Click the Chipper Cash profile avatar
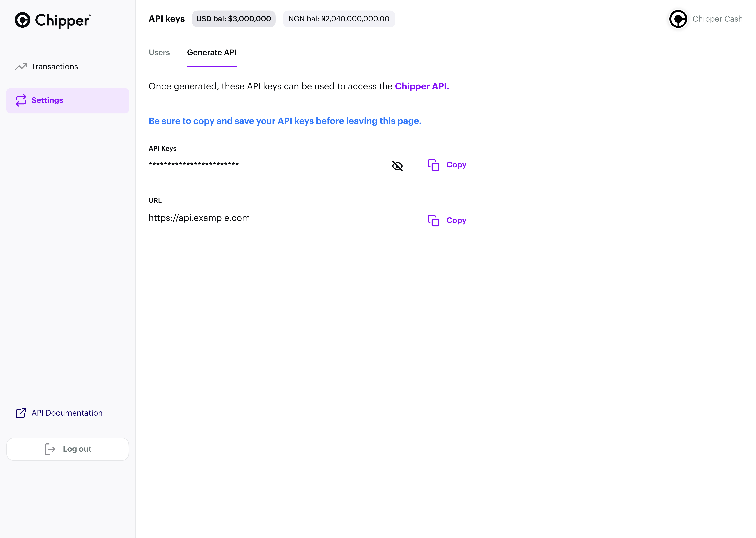The height and width of the screenshot is (538, 756). click(x=678, y=19)
